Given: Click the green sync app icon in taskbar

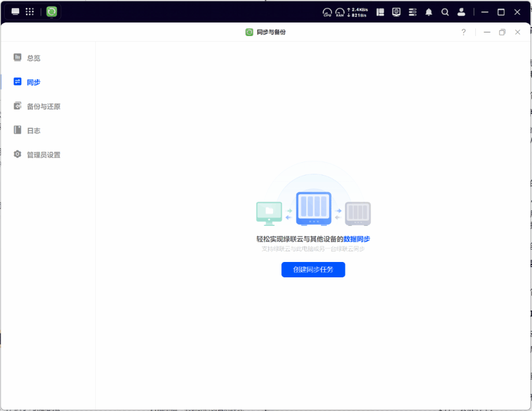Looking at the screenshot, I should pyautogui.click(x=52, y=12).
